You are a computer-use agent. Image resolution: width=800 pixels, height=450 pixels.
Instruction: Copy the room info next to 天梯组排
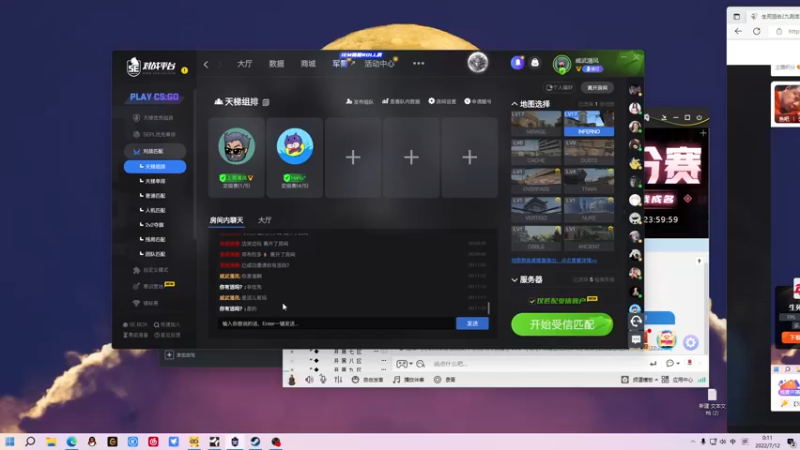[x=266, y=102]
